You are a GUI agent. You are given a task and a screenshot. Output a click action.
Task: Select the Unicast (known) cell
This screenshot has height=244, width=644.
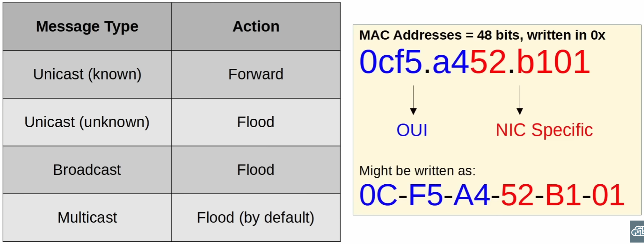point(87,74)
